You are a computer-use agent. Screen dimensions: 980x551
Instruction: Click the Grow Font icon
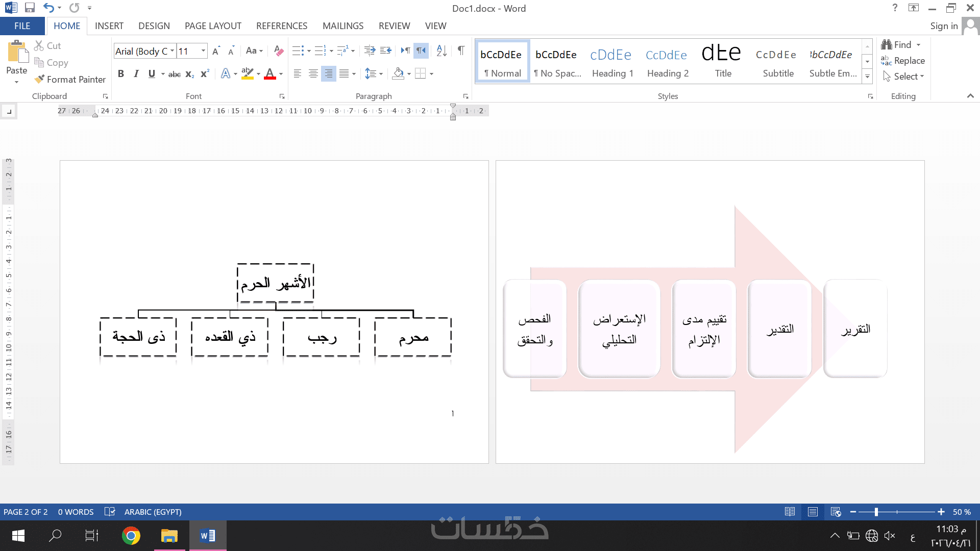click(216, 51)
